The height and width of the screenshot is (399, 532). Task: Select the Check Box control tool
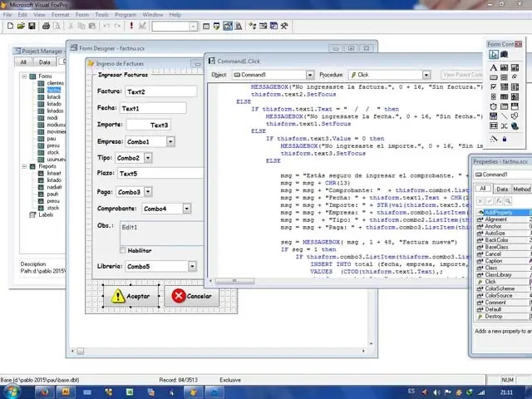[x=494, y=87]
